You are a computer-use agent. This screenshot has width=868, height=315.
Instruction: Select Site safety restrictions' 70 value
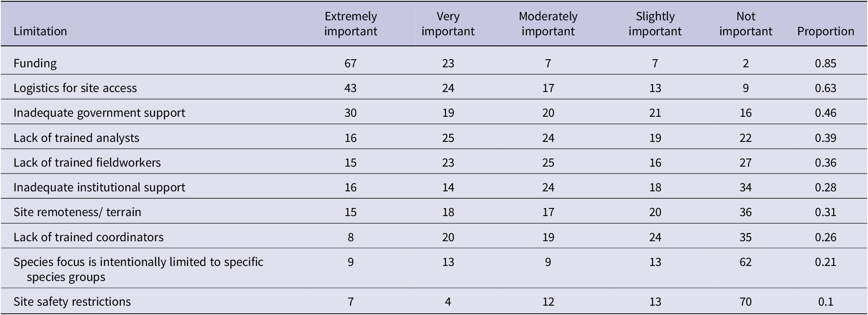coord(746,302)
